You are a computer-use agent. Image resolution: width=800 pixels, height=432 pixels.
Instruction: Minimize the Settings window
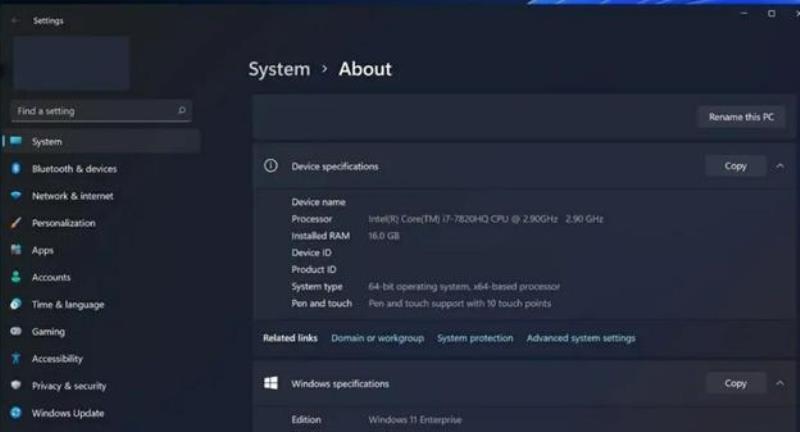[744, 14]
